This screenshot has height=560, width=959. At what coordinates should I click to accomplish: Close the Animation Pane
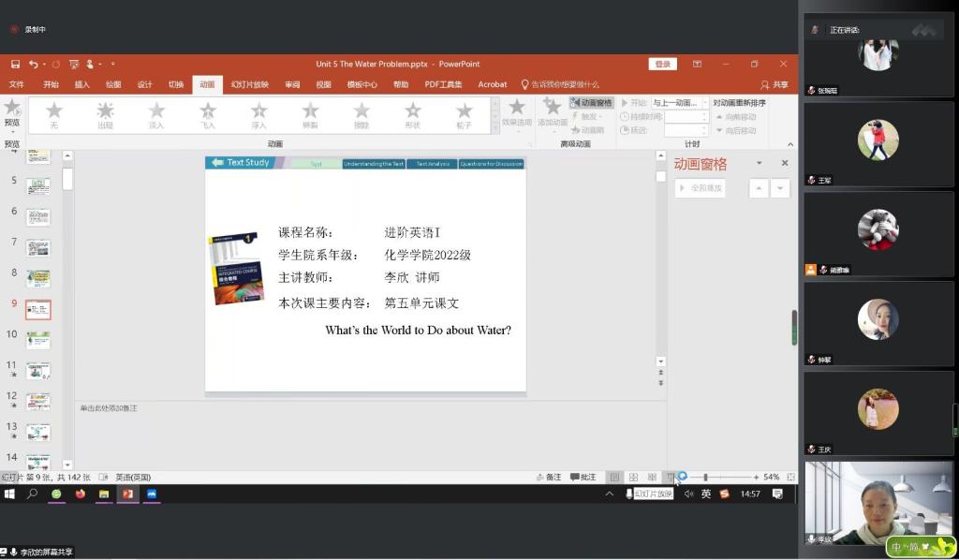click(x=785, y=163)
